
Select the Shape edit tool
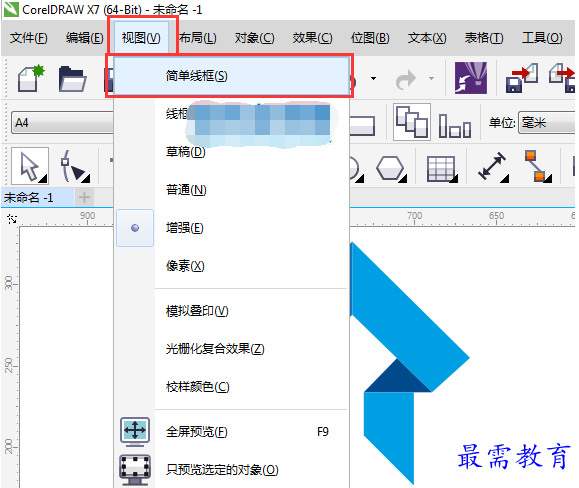[75, 166]
